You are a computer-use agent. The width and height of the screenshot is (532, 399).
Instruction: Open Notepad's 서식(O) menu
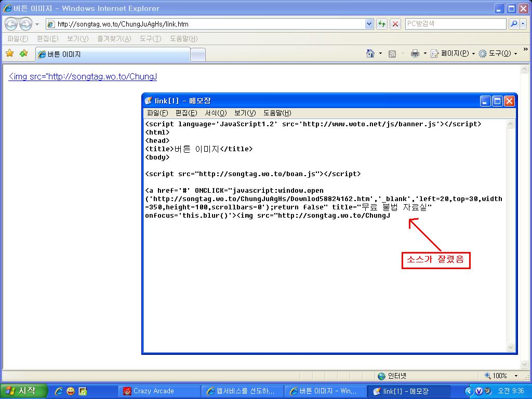tap(216, 113)
